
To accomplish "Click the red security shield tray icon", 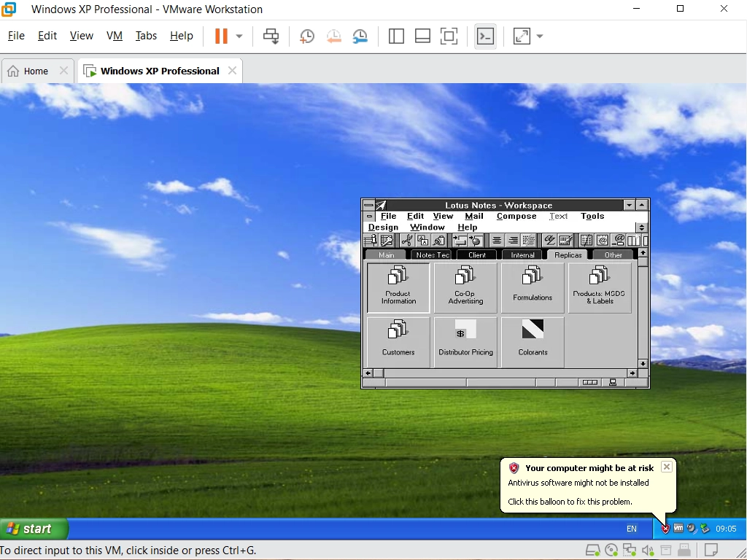I will [x=665, y=529].
